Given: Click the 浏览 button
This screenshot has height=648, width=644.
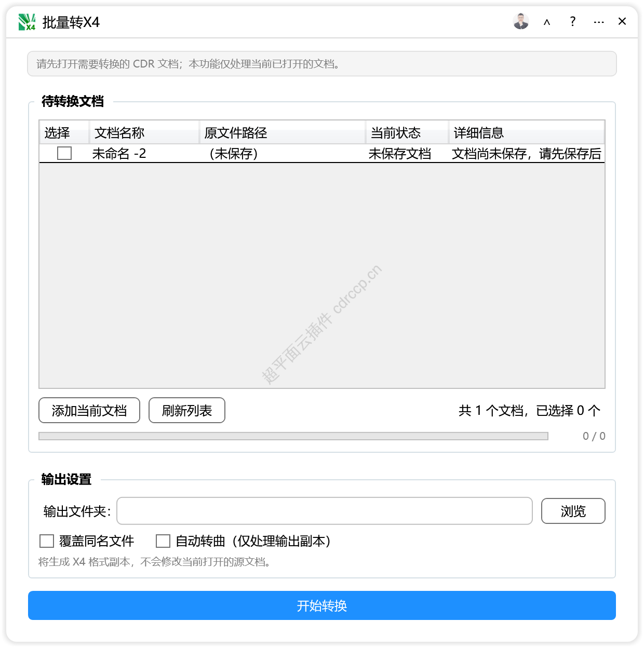Looking at the screenshot, I should coord(573,511).
